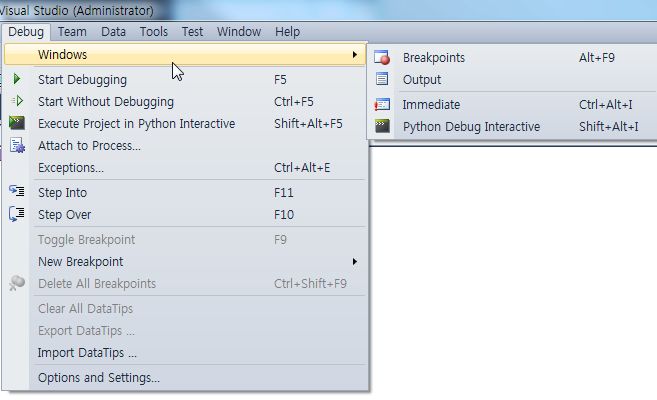Select the New Breakpoint entry
The width and height of the screenshot is (657, 400).
(185, 262)
